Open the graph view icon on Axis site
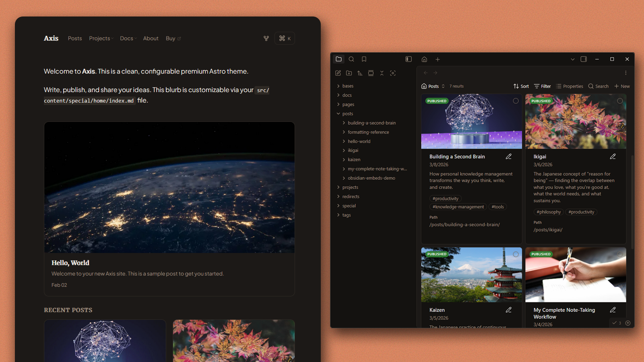The image size is (644, 362). pos(266,38)
